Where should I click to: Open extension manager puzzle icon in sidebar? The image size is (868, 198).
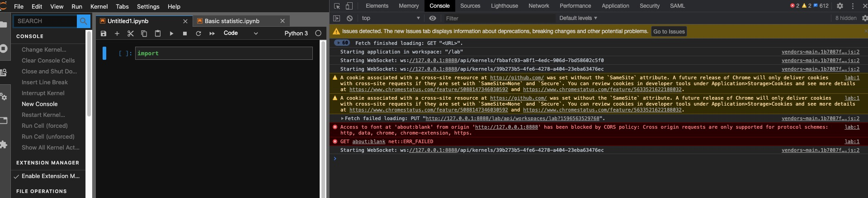pos(4,145)
